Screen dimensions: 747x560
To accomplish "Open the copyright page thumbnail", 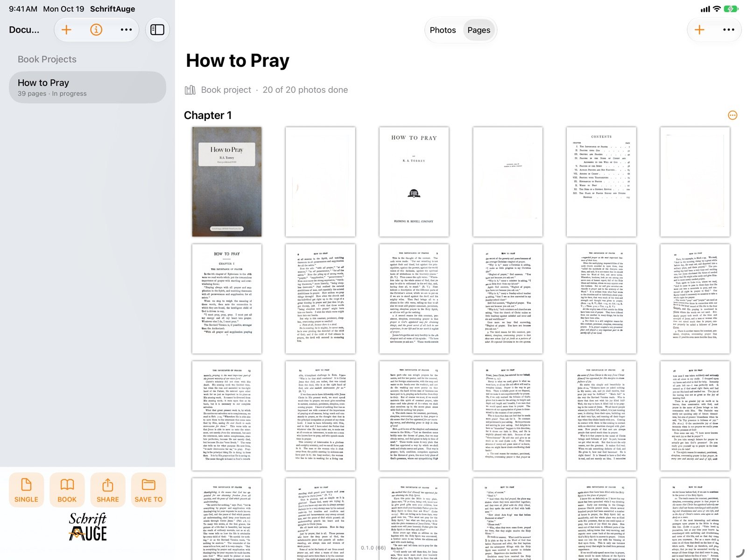I will 507,182.
